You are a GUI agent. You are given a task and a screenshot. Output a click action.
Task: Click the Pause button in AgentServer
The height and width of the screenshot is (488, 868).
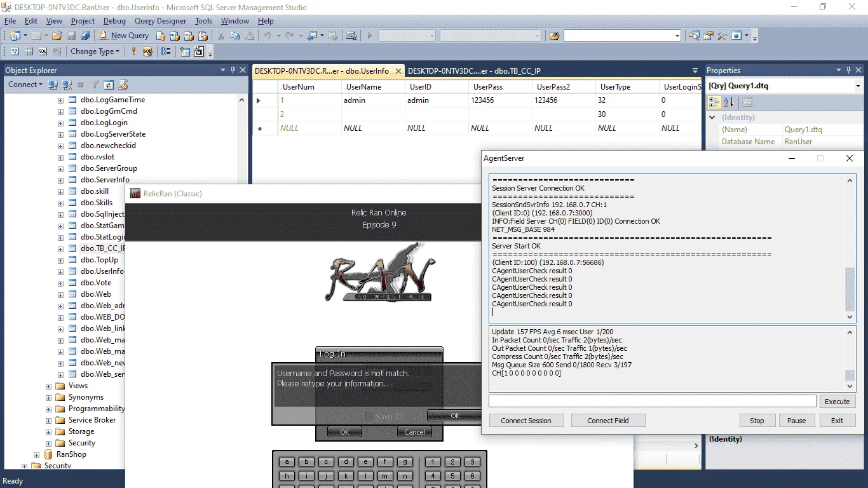pos(796,421)
